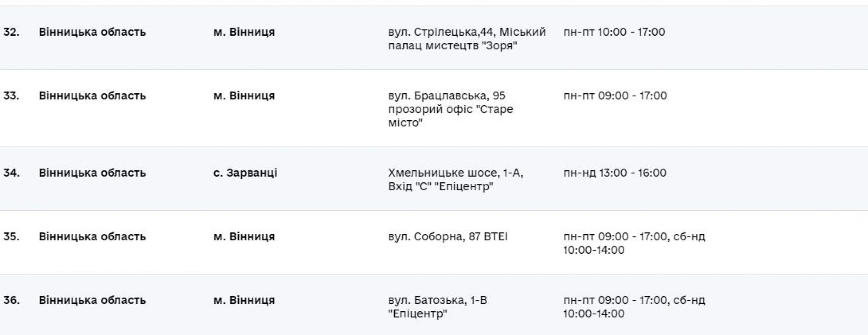Click the hours cell in row 36
This screenshot has width=868, height=335.
tap(633, 307)
